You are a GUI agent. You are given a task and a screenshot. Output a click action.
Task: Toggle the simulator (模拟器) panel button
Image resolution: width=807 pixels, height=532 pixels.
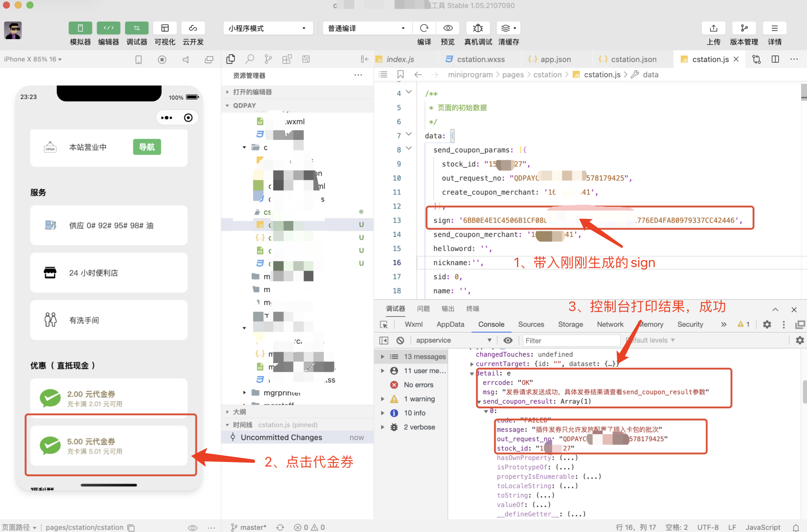(80, 28)
